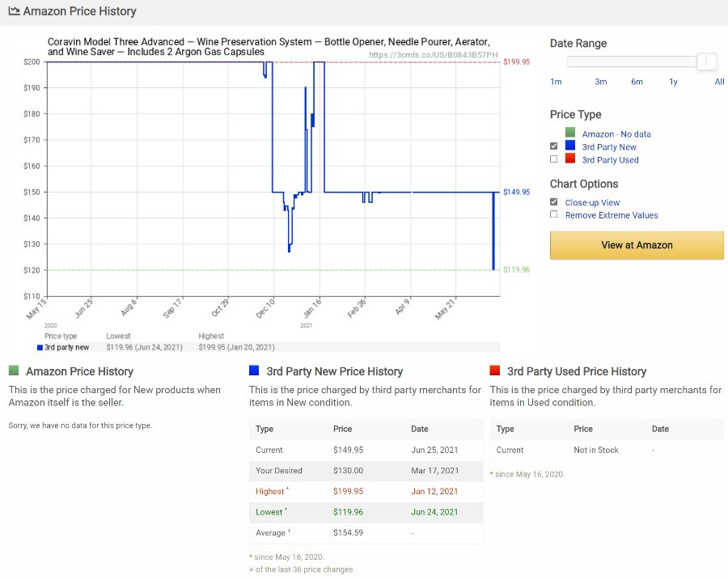The width and height of the screenshot is (728, 580).
Task: Click the chart icon beside Amazon Price History
Action: (14, 11)
